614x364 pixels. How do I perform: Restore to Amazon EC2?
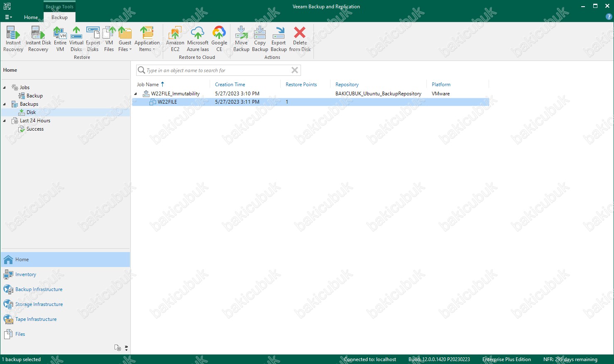tap(175, 39)
